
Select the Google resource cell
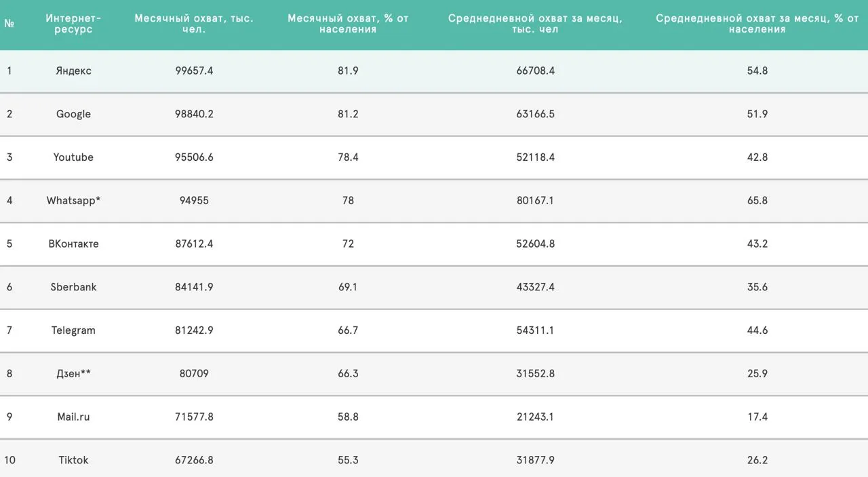73,114
